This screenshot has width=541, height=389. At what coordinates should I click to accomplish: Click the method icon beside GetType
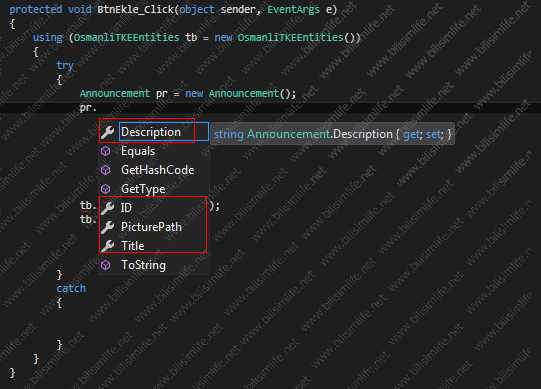click(106, 189)
